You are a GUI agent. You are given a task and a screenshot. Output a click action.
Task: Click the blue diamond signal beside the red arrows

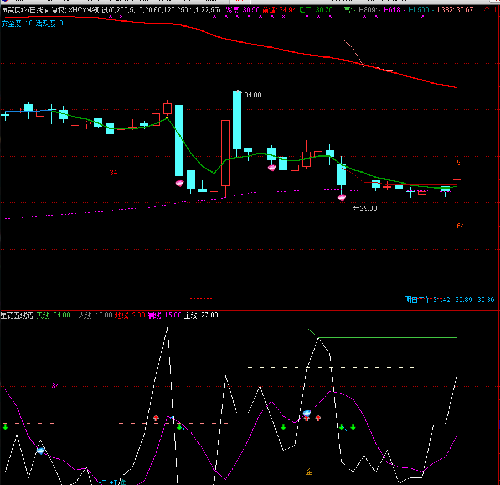point(307,413)
